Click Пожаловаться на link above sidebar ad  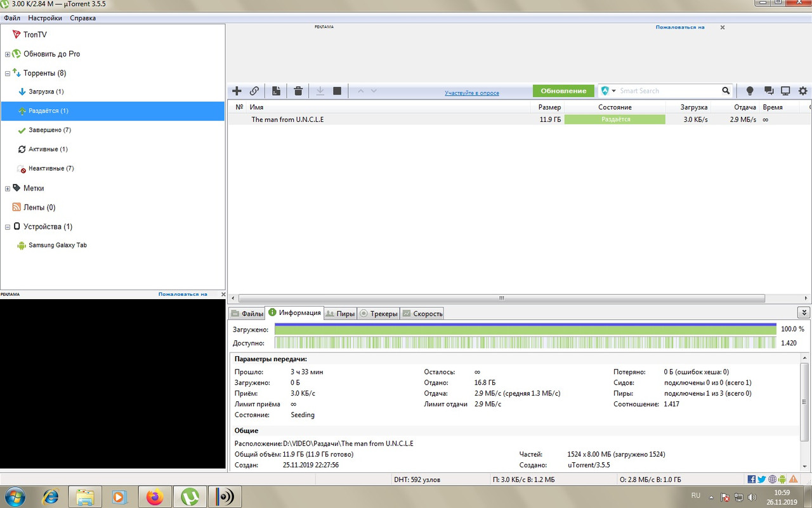(183, 294)
